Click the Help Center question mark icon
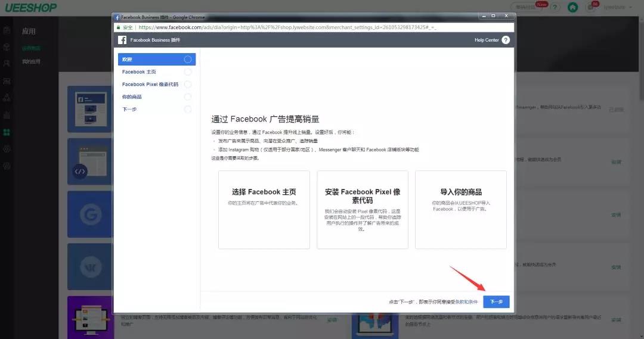The image size is (644, 339). (506, 40)
